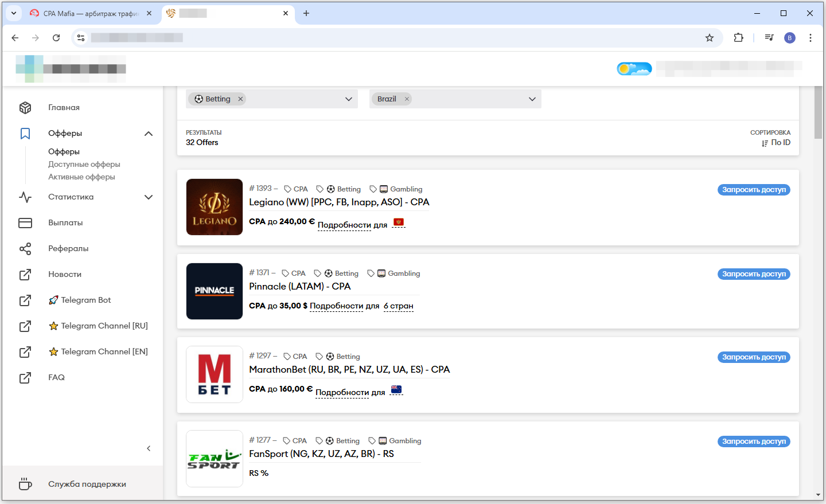
Task: Click the Новости external link icon
Action: click(25, 275)
